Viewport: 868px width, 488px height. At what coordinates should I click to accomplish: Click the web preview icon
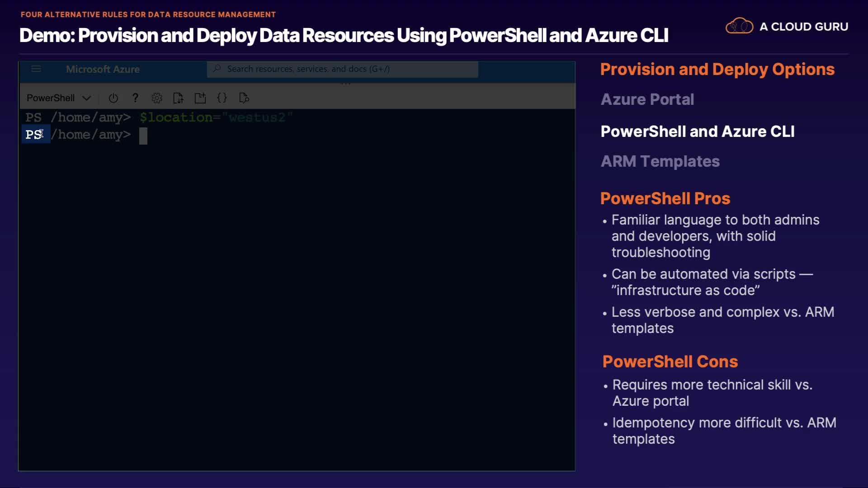(244, 98)
